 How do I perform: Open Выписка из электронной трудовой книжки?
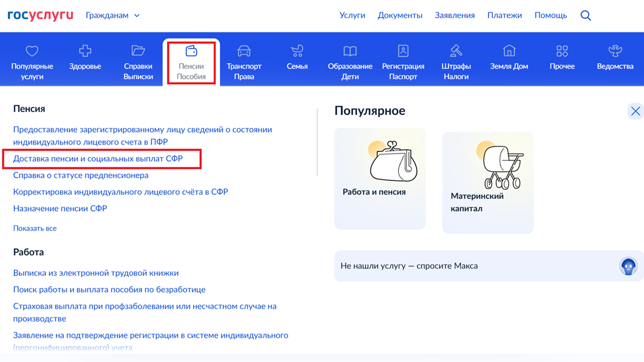coord(96,273)
